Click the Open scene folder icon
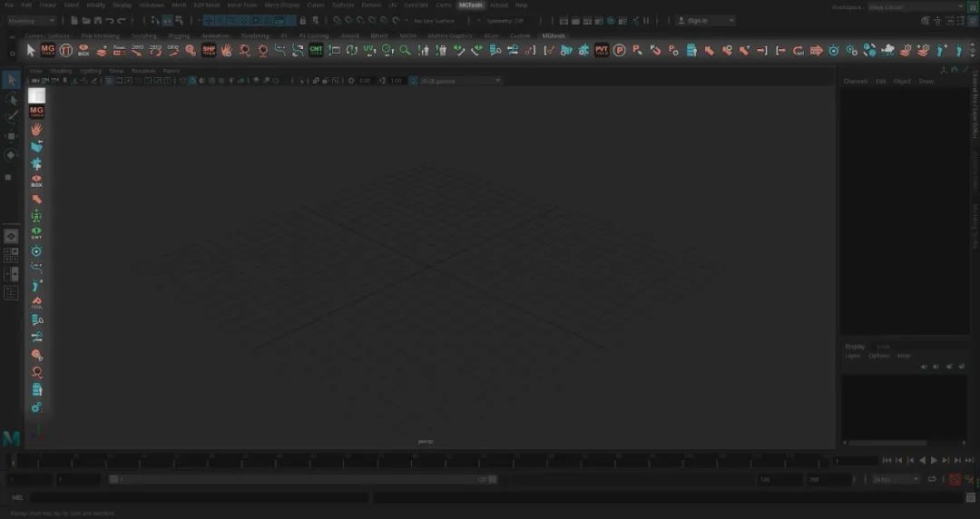Image resolution: width=980 pixels, height=519 pixels. [86, 21]
